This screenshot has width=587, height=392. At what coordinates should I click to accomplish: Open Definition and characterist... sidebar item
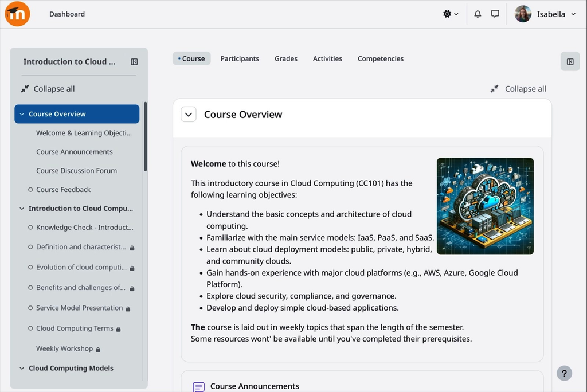81,247
